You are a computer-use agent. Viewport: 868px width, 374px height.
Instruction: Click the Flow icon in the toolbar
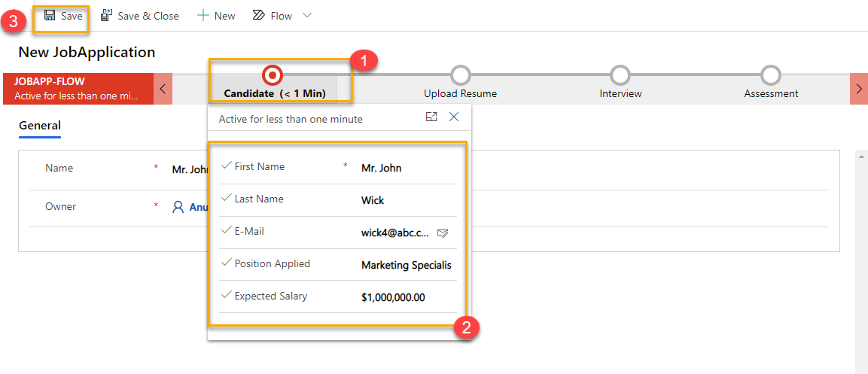[x=258, y=16]
